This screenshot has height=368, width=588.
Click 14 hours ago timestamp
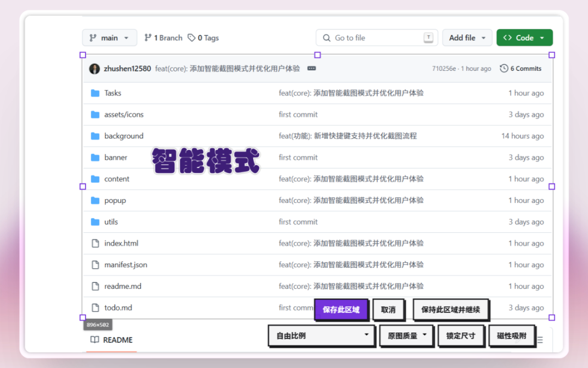point(523,136)
